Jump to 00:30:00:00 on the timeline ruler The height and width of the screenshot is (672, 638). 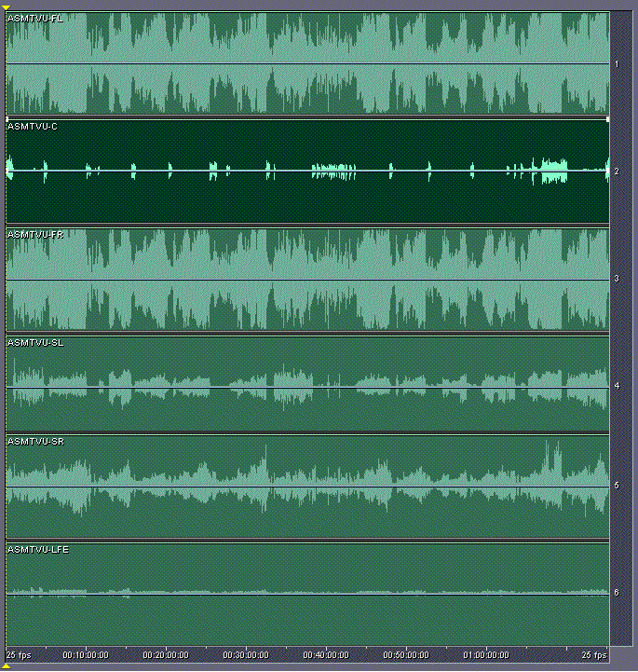[x=246, y=655]
